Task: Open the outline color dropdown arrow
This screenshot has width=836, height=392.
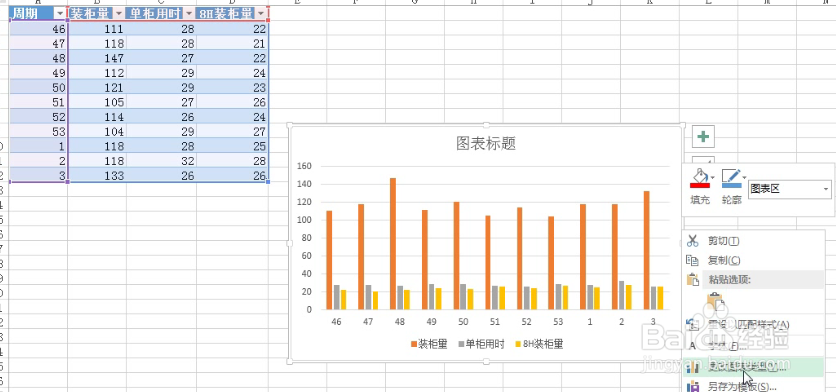Action: 745,177
